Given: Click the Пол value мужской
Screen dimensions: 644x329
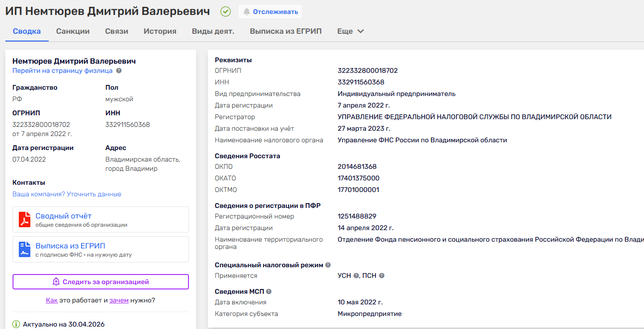Looking at the screenshot, I should pyautogui.click(x=120, y=99).
